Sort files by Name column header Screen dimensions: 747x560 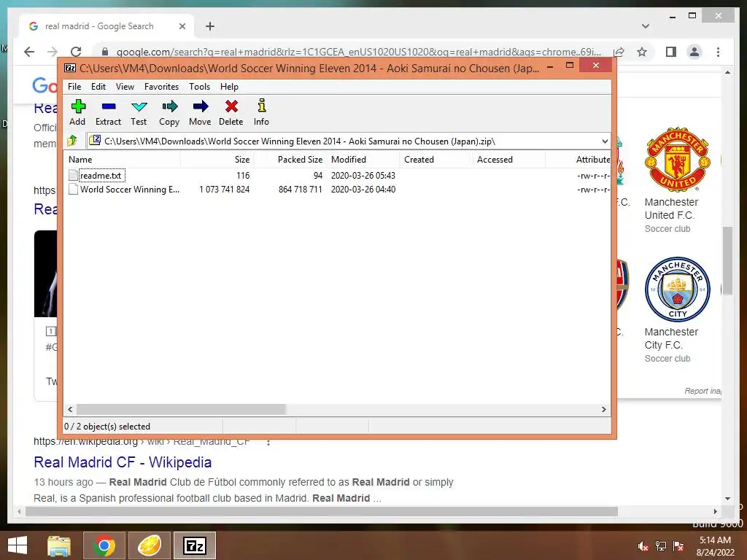(122, 160)
